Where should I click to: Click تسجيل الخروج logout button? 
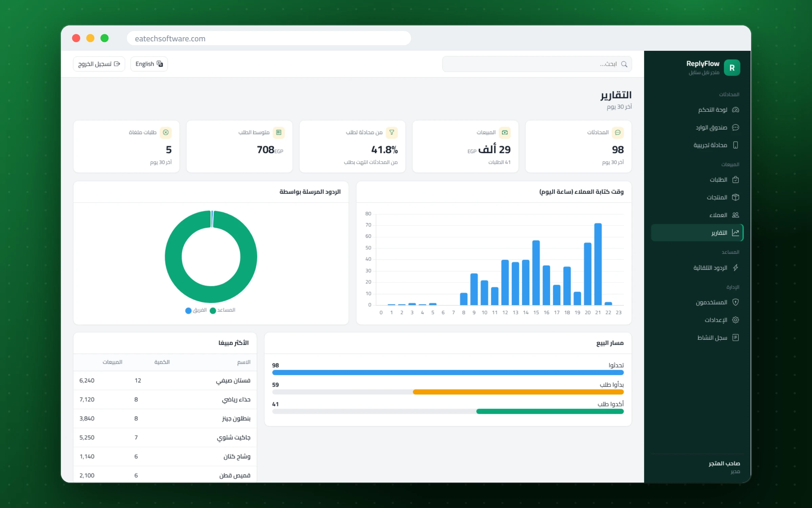click(99, 64)
